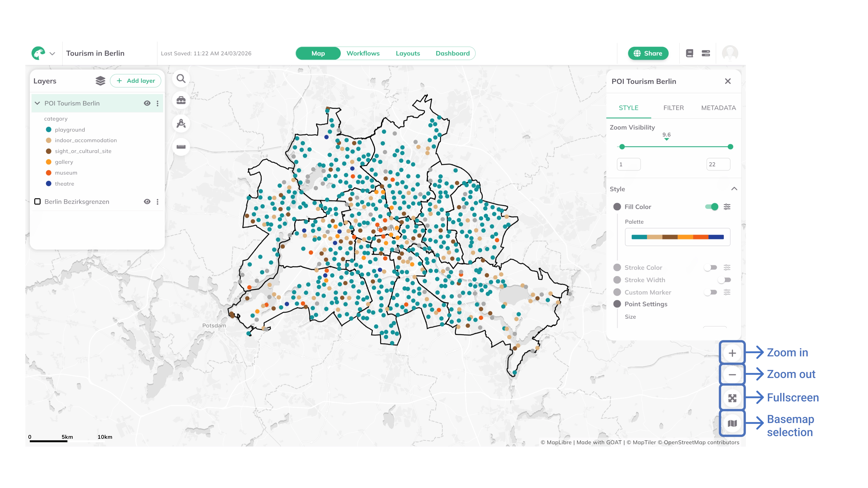Image resolution: width=868 pixels, height=488 pixels.
Task: Open the documentation book icon in the header
Action: (x=690, y=53)
